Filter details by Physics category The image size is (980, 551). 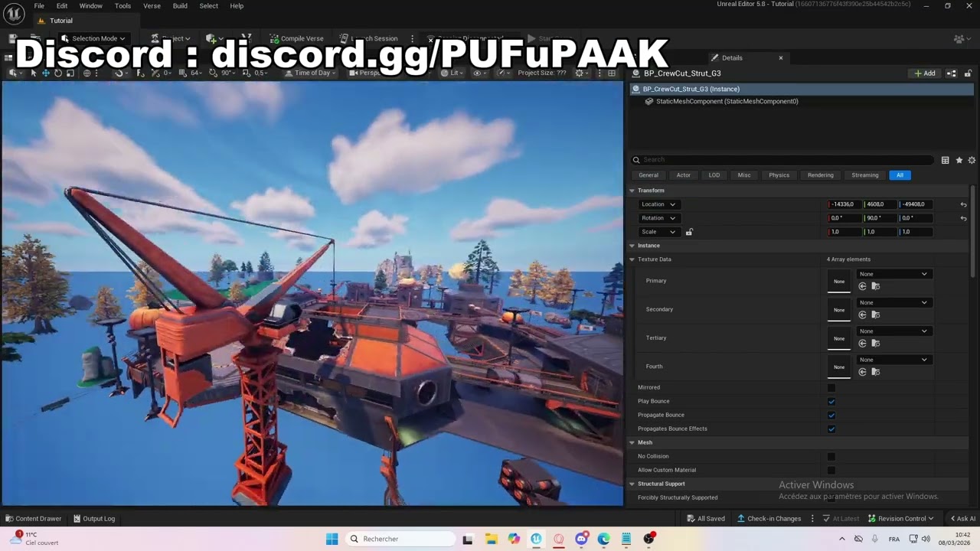[779, 175]
